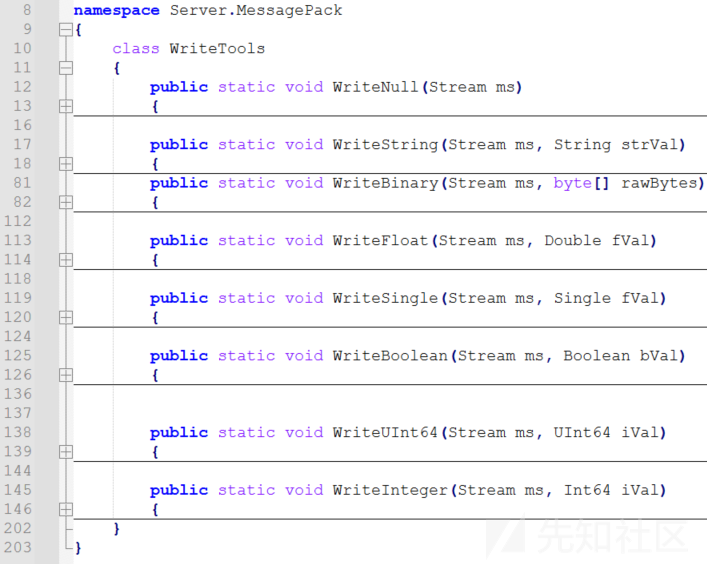Viewport: 707px width, 564px height.
Task: Click line number 8 in gutter
Action: coord(27,10)
